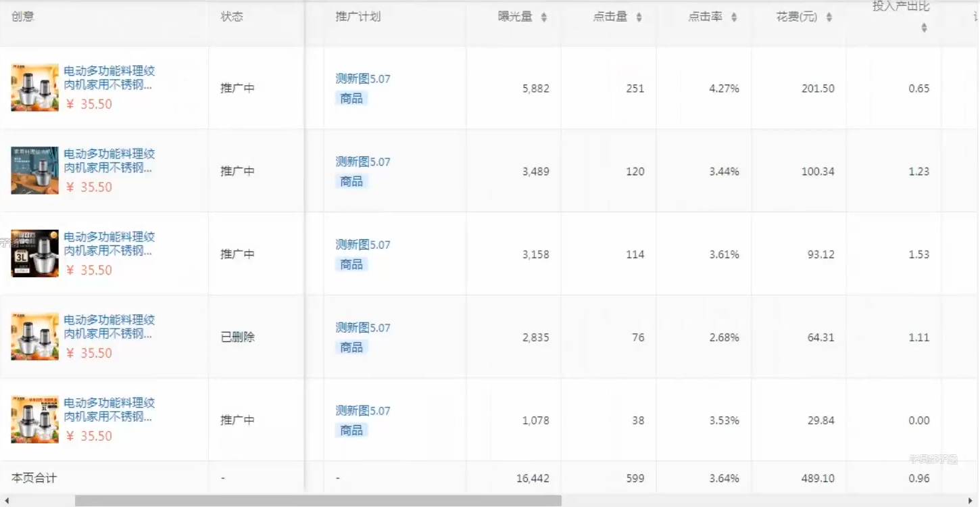
Task: Select the total 16,442 impressions value
Action: click(533, 479)
